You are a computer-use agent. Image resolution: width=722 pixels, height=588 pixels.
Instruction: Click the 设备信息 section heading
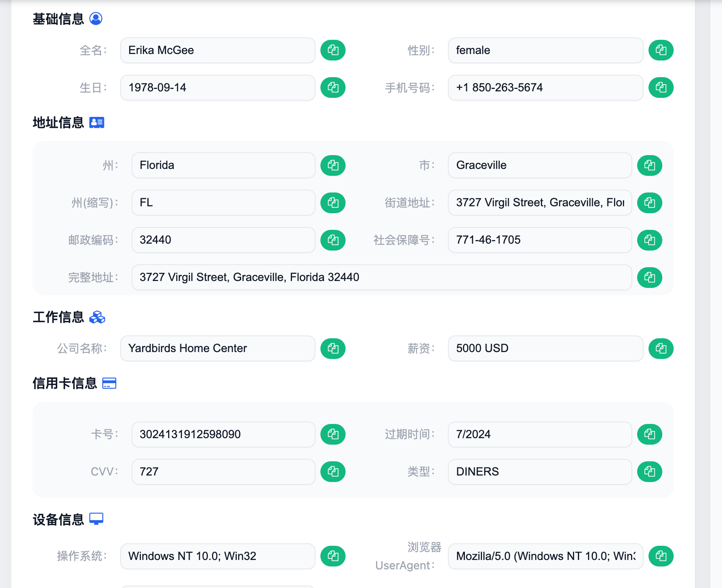58,520
